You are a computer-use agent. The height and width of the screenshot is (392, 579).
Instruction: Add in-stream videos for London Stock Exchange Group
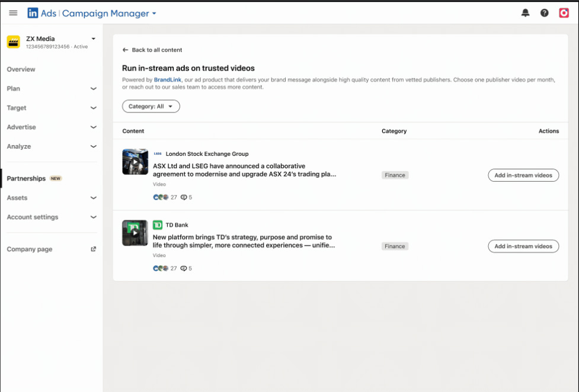pos(523,175)
